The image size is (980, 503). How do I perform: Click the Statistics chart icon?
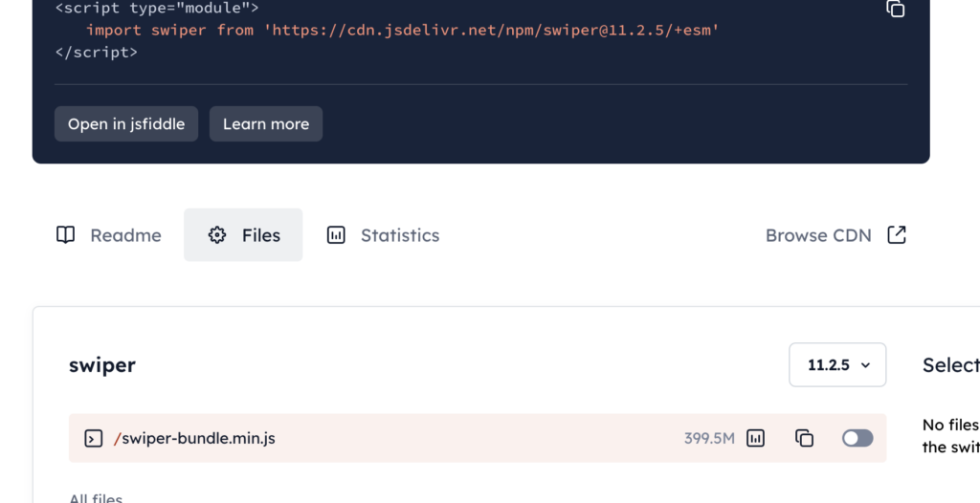336,235
